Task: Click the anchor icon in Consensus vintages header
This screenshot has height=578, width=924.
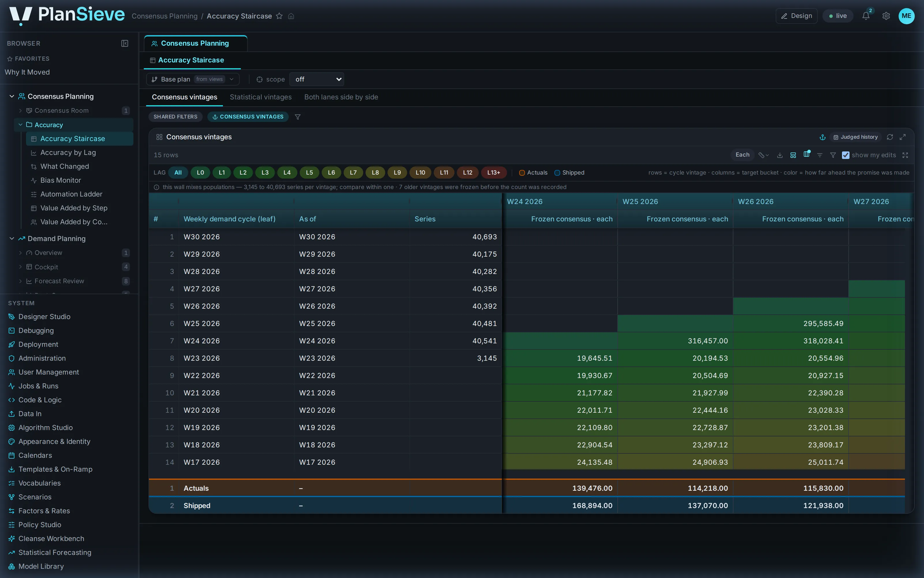Action: point(822,137)
